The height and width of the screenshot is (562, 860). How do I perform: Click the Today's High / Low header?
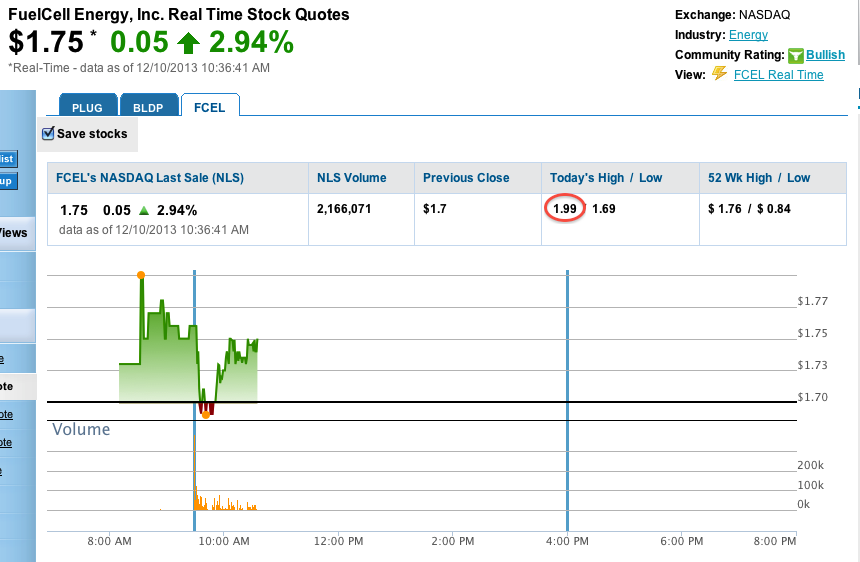(x=606, y=178)
